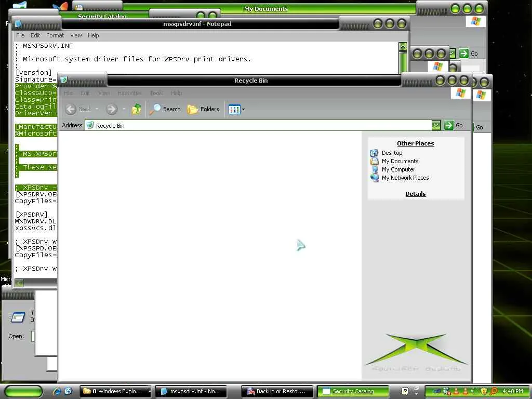Open the Favorites menu in Recycle Bin
This screenshot has height=399, width=532.
pyautogui.click(x=129, y=93)
